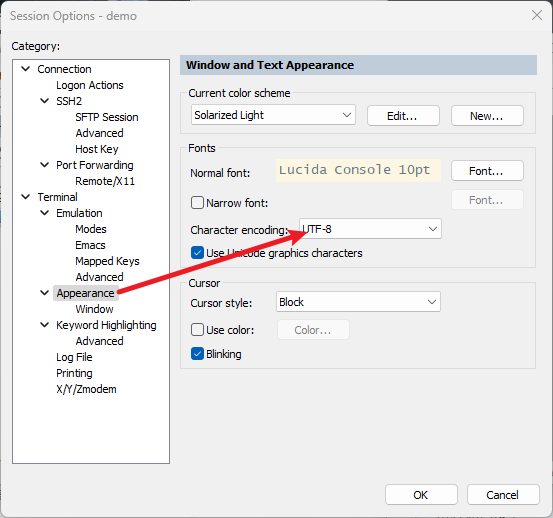553x518 pixels.
Task: Select the Terminal category
Action: [x=57, y=197]
